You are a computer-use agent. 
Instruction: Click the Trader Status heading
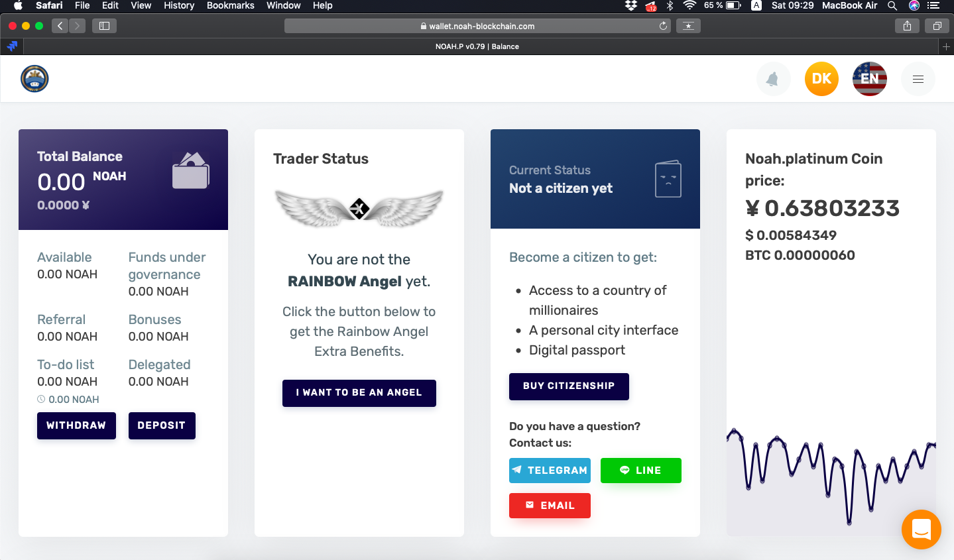(321, 158)
